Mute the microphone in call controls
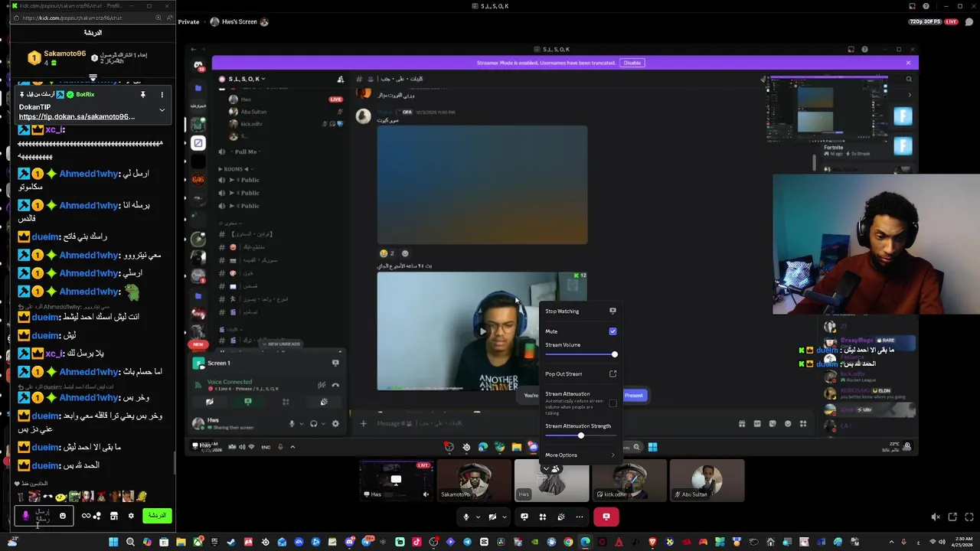The height and width of the screenshot is (551, 980). point(465,517)
